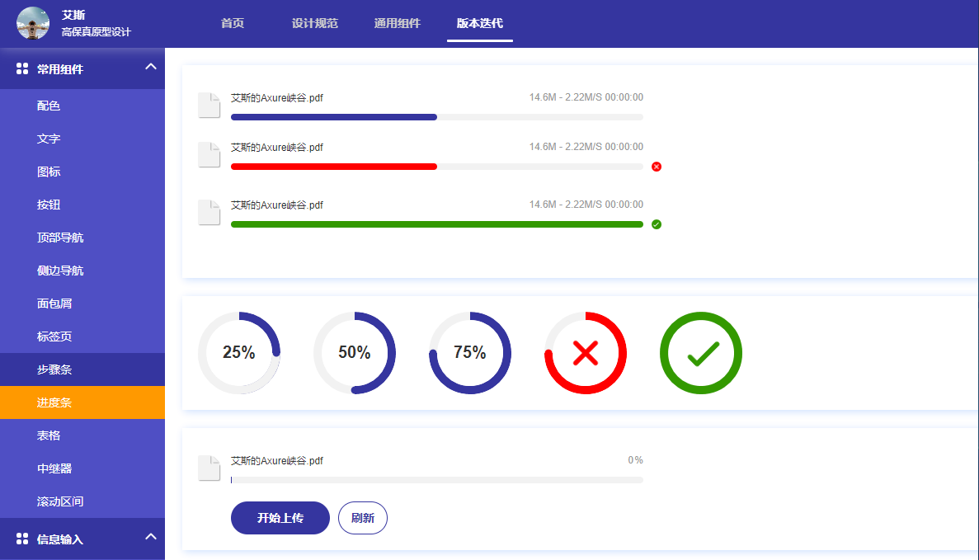The width and height of the screenshot is (979, 560).
Task: Go to 图标 in the sidebar
Action: [x=82, y=172]
